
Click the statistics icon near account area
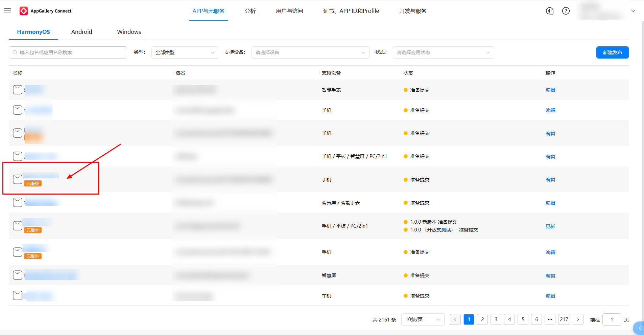pyautogui.click(x=549, y=11)
